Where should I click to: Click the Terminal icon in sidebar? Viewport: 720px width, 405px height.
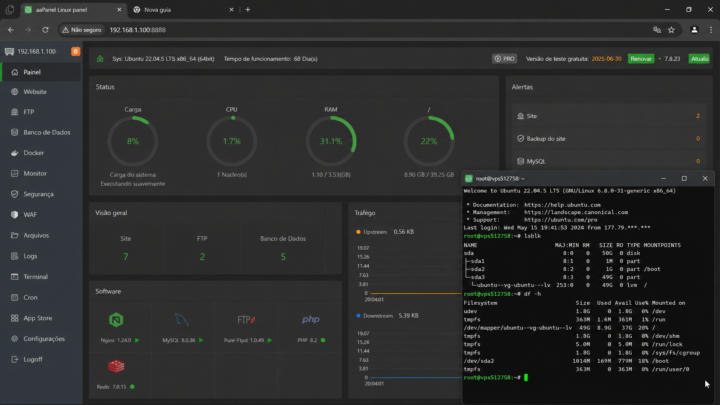click(x=15, y=277)
